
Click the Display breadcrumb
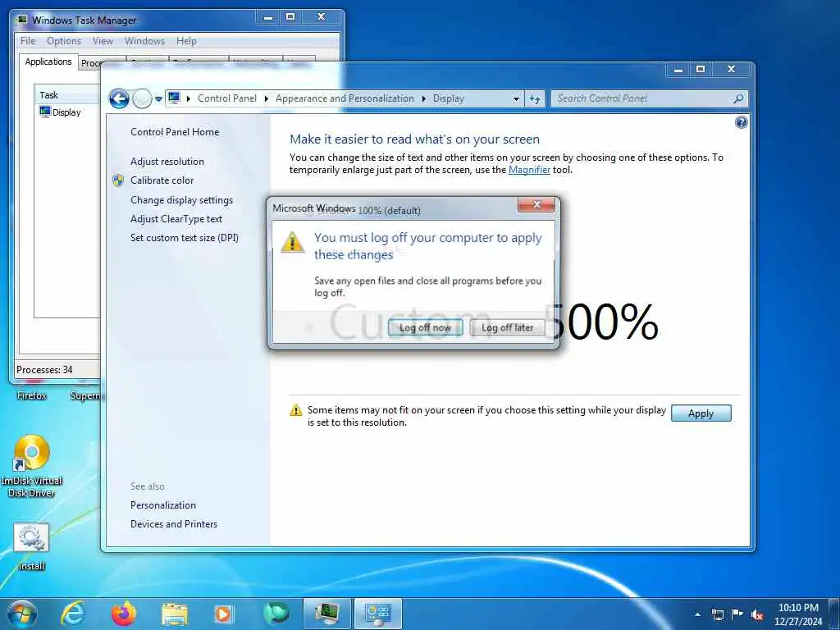coord(449,98)
